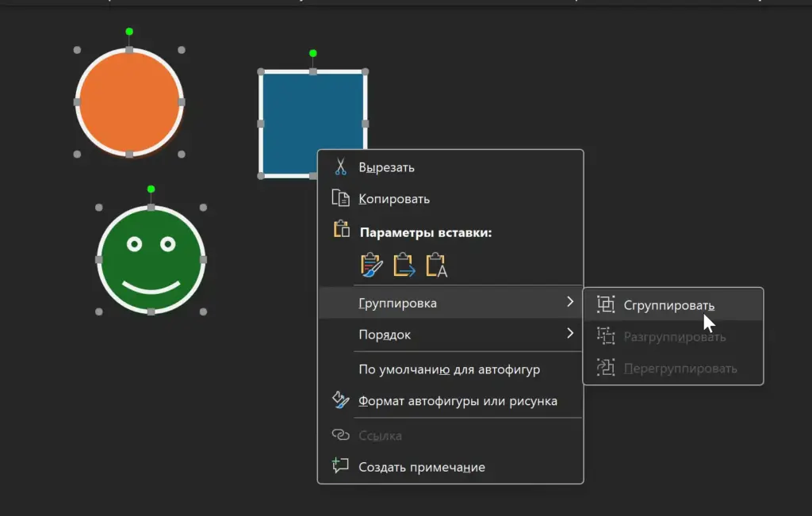Select Создать примечание menu entry
The width and height of the screenshot is (812, 516).
coord(450,467)
